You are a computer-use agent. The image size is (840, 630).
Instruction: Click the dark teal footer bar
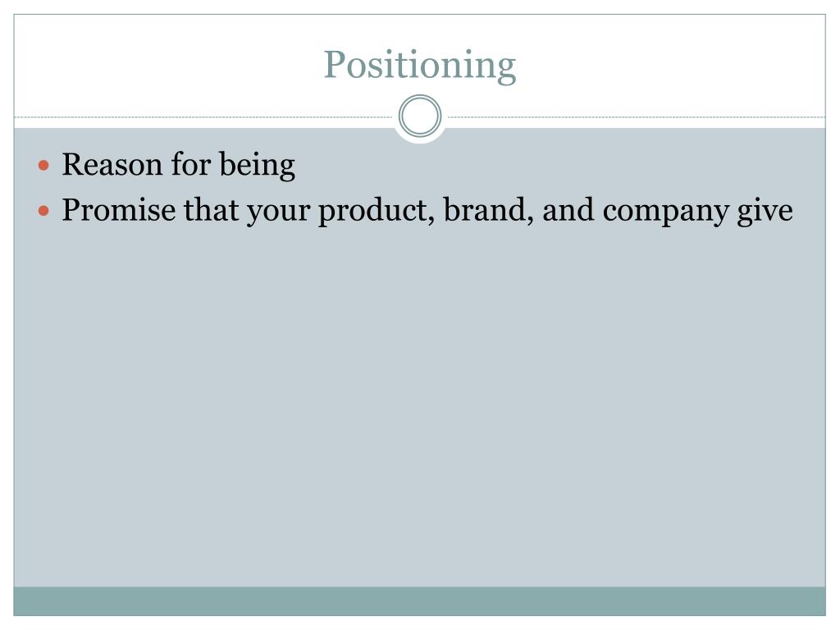pos(419,601)
